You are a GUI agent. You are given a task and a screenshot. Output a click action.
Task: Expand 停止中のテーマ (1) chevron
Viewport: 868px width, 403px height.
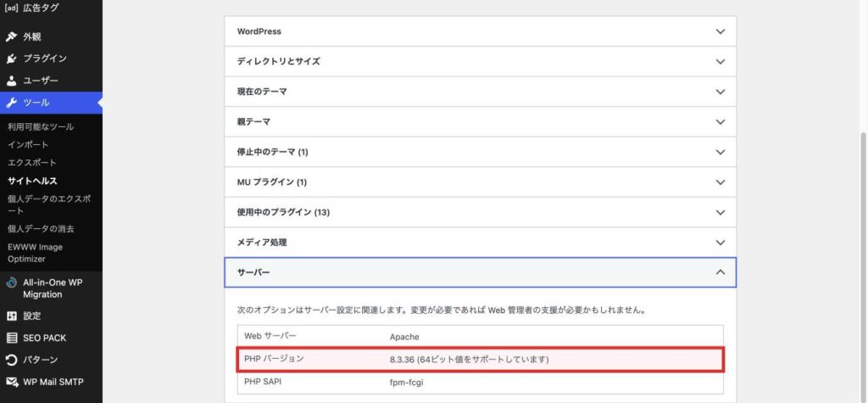coord(721,152)
